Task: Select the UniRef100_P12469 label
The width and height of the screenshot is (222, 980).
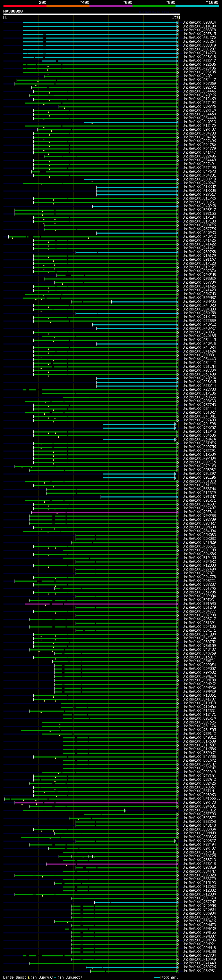Action: point(199,99)
